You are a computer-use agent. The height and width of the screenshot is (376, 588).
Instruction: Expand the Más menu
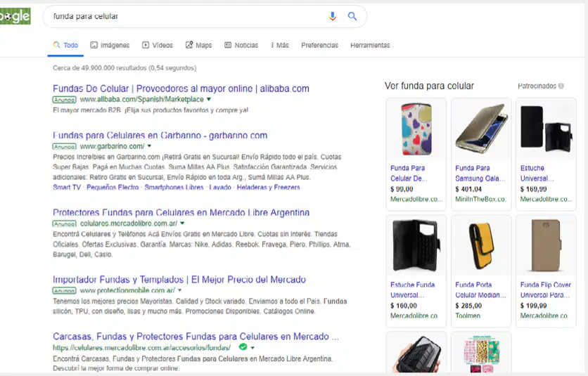280,46
